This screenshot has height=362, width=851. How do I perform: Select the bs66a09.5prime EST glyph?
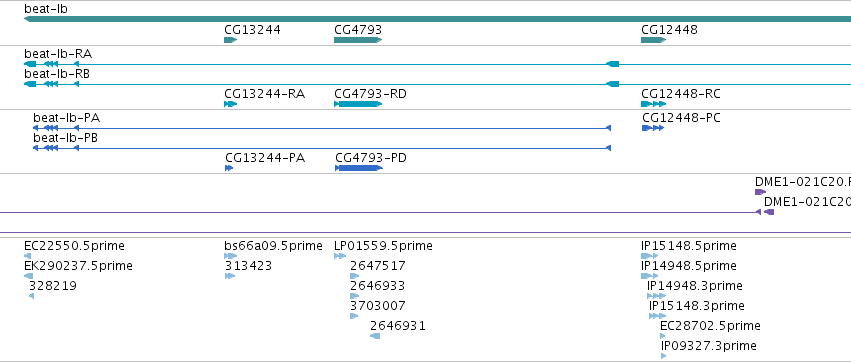[231, 256]
